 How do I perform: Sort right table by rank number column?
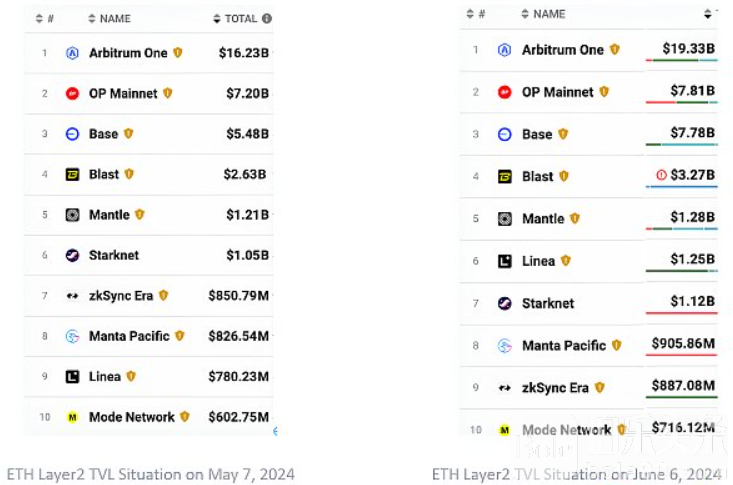coord(475,14)
